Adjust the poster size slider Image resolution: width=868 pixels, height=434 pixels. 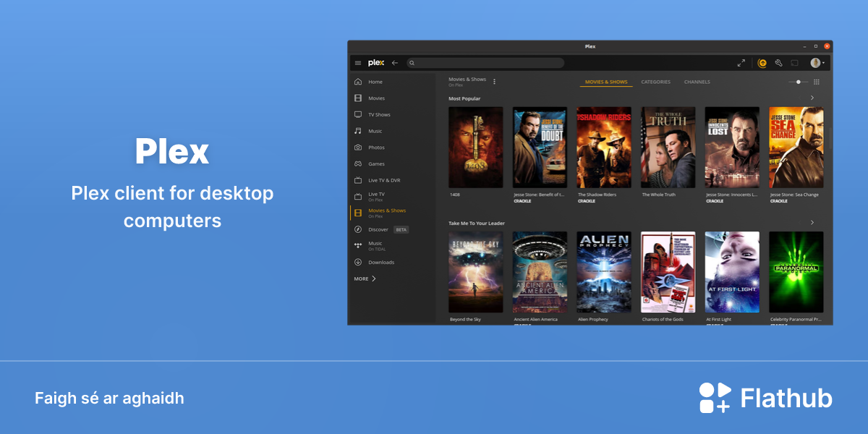(x=799, y=82)
